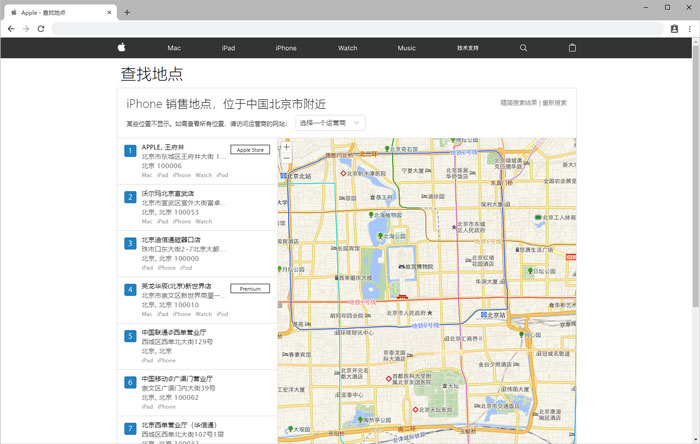Select result number 6 marker badge

click(130, 382)
